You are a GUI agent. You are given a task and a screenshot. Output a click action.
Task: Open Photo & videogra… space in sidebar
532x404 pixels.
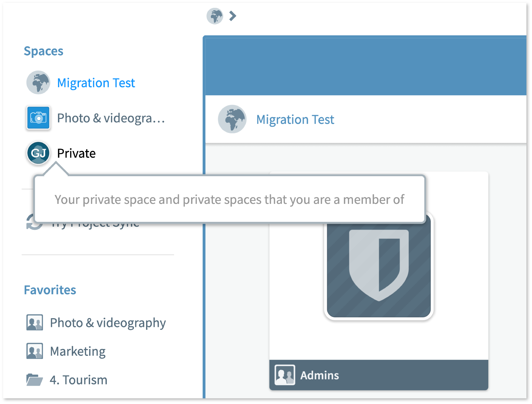(x=111, y=118)
